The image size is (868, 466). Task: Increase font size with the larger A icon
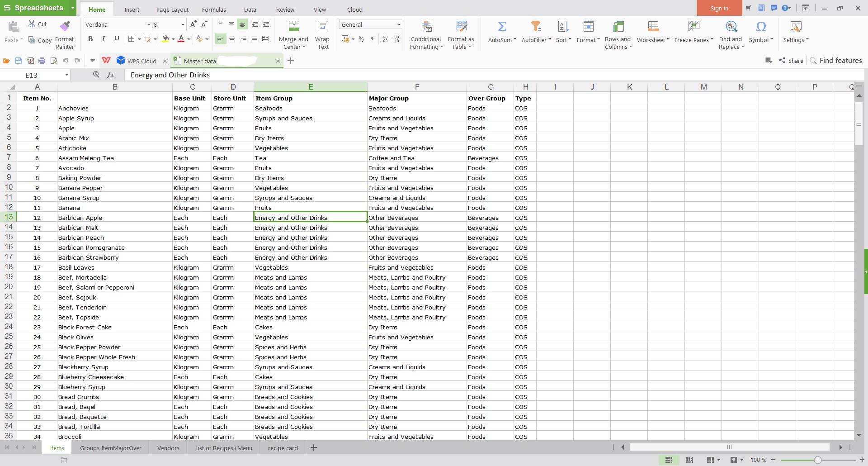click(x=193, y=24)
